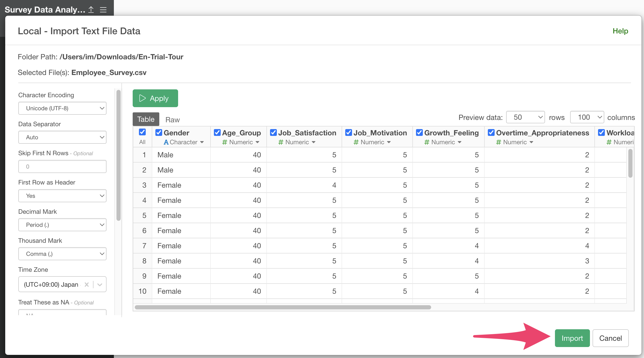Screen dimensions: 644x358
Task: Click Numeric type icon under Job_Satisfaction
Action: click(x=281, y=142)
